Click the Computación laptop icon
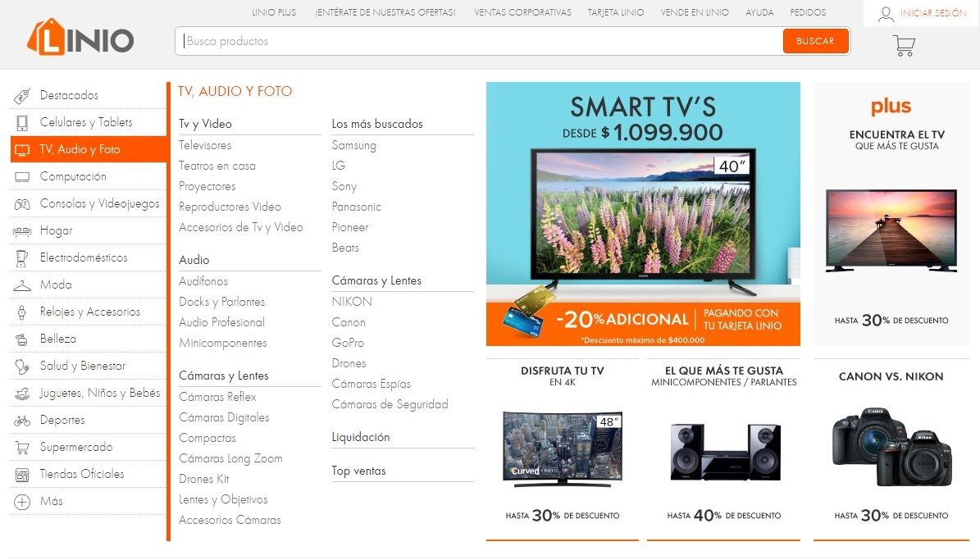Screen dimensions: 980x560 tap(22, 177)
